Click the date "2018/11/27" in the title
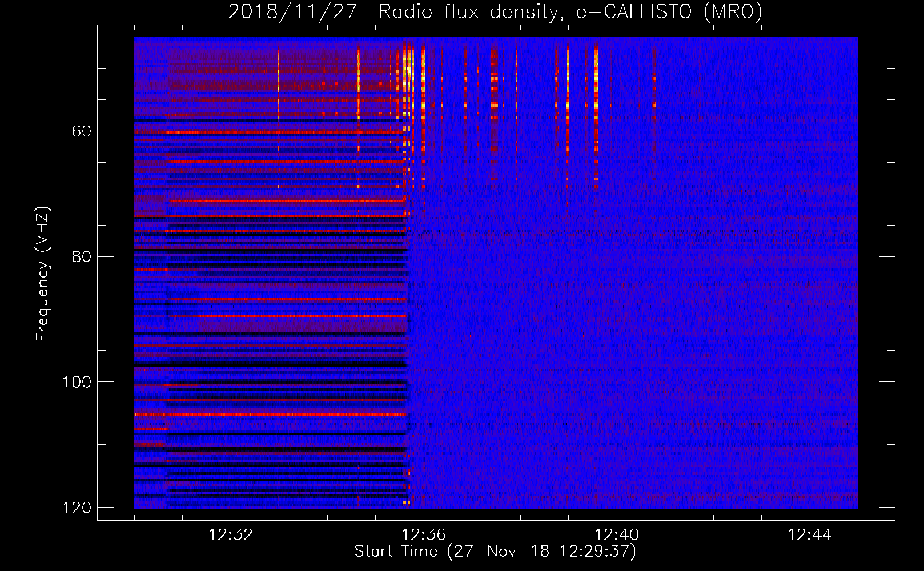Screen dimensions: 924x571 [x=294, y=11]
